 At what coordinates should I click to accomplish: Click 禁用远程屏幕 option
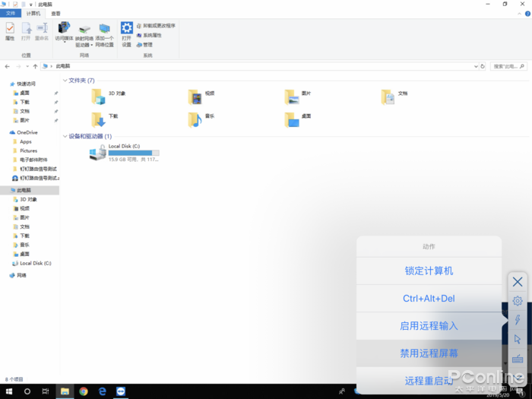[429, 353]
